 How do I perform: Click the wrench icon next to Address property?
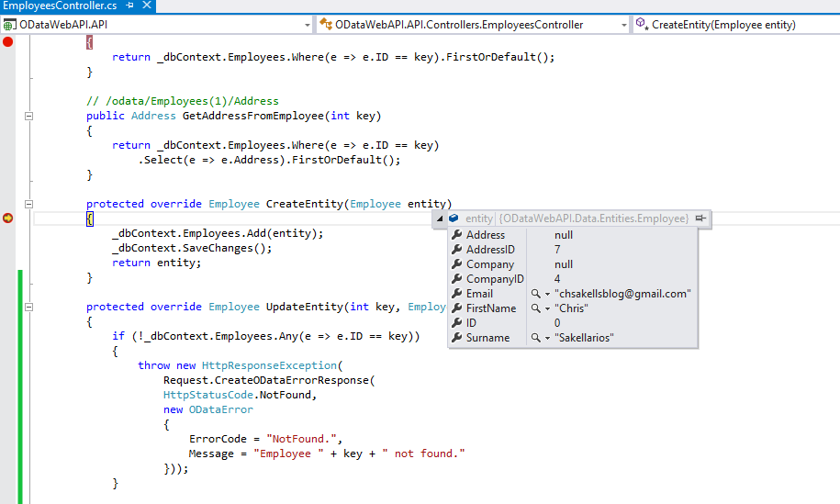click(457, 235)
